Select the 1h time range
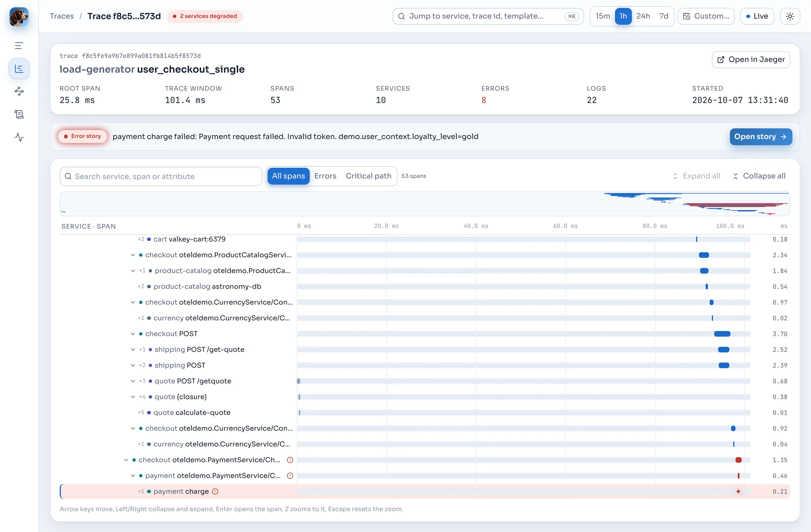The height and width of the screenshot is (532, 811). 623,16
